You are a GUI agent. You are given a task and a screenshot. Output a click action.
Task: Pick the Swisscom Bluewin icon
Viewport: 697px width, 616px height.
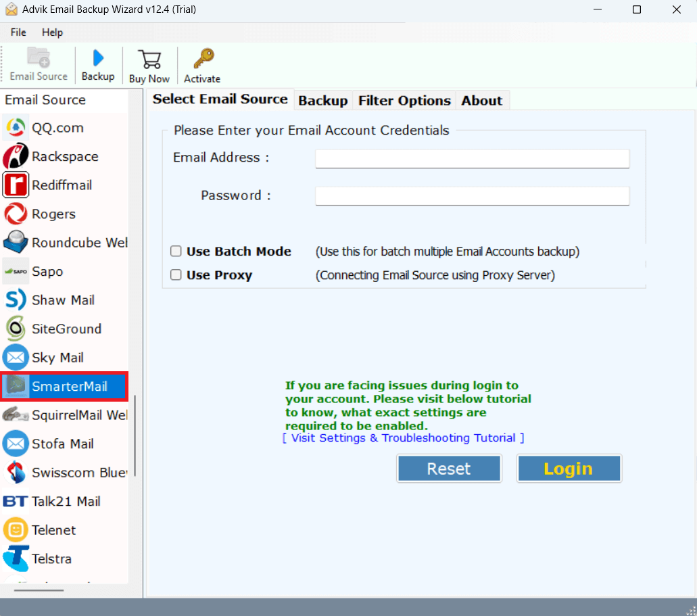pos(16,472)
